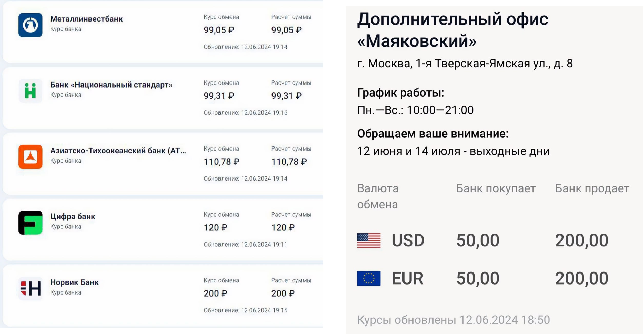The width and height of the screenshot is (644, 336).
Task: Select the truncated Азиатско-Тихоокеанский банк title
Action: coord(118,151)
